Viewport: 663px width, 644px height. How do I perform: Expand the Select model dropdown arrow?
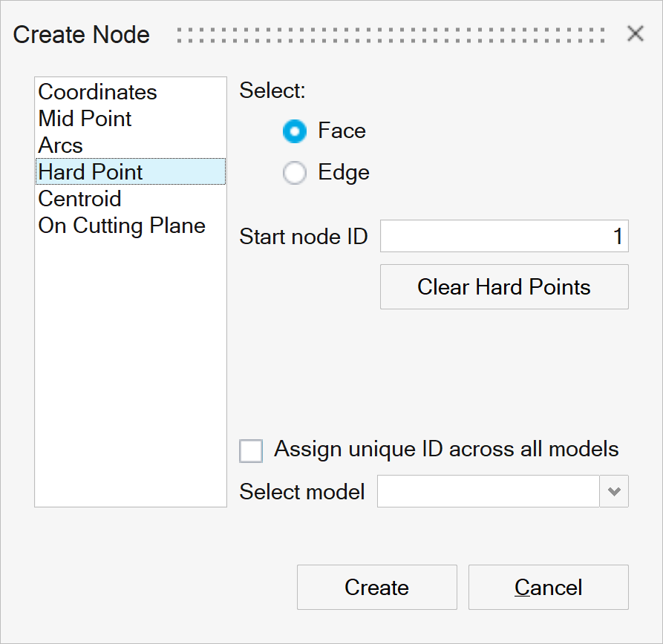614,492
